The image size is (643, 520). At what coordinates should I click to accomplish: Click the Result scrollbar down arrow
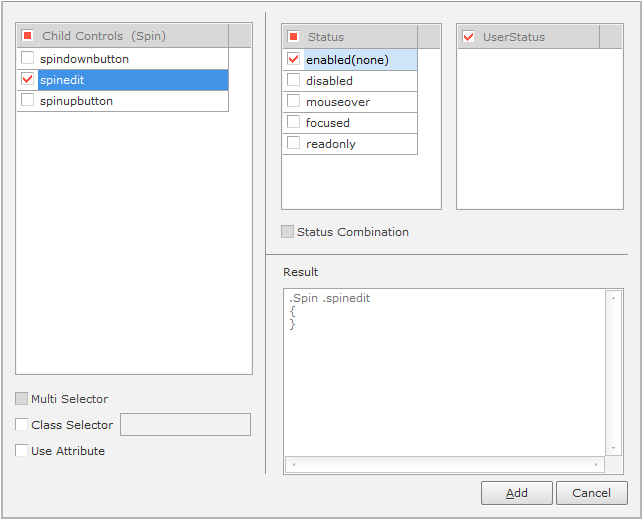[613, 449]
